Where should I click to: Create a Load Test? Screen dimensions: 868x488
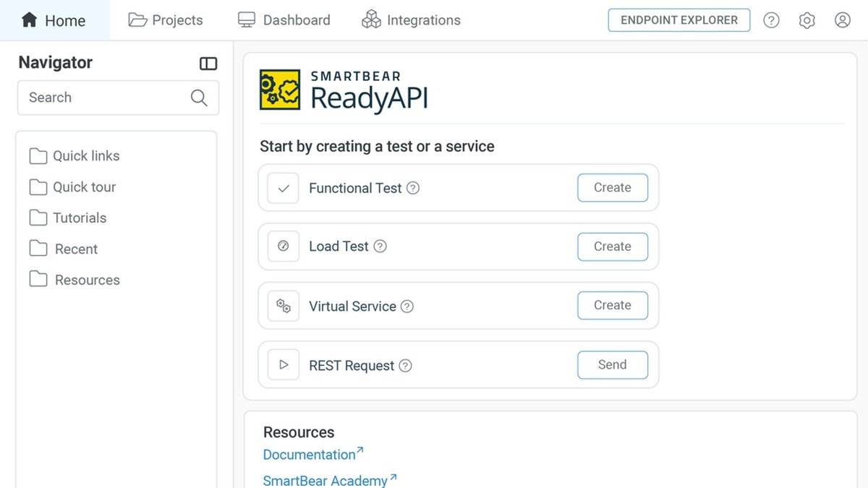[x=613, y=247]
